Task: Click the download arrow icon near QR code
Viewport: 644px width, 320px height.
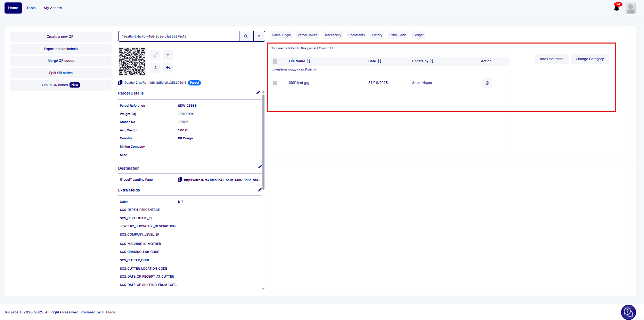Action: 168,56
